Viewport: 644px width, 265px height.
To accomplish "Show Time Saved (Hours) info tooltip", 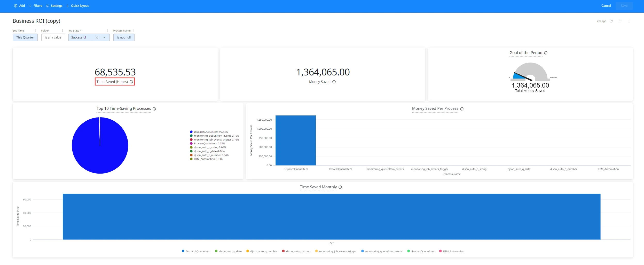I will coord(131,82).
